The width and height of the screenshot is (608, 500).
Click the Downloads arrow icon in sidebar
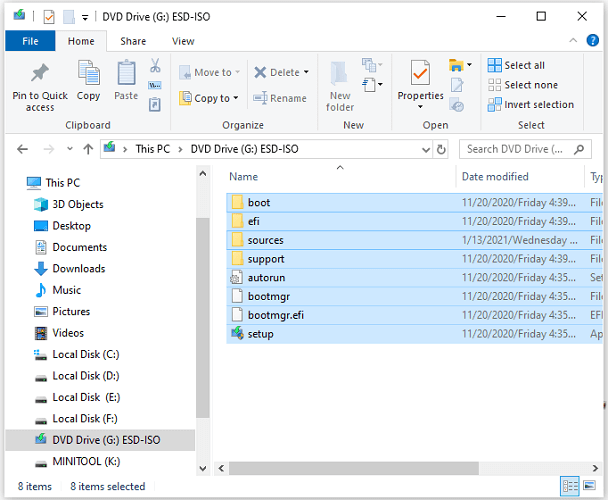click(41, 269)
